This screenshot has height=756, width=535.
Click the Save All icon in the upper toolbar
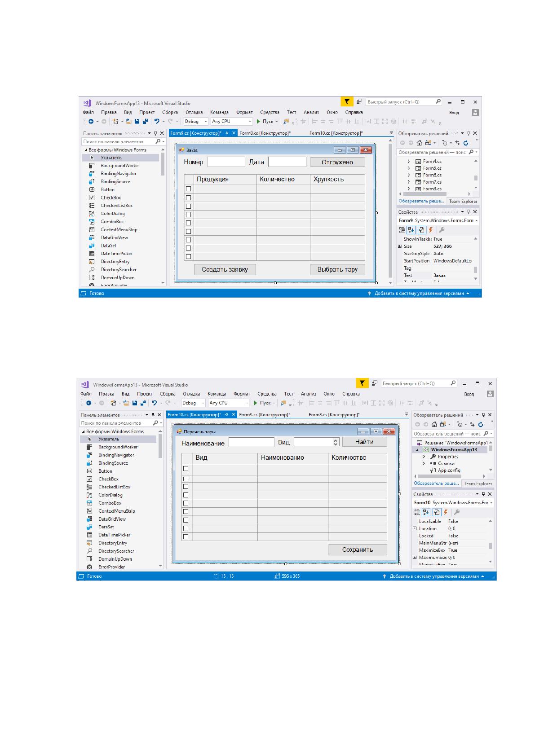pos(145,121)
